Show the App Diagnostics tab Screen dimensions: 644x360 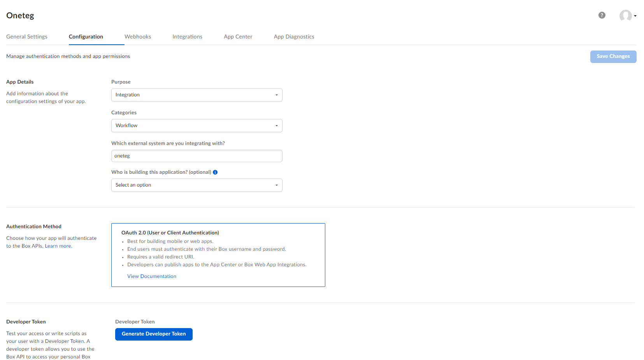294,37
